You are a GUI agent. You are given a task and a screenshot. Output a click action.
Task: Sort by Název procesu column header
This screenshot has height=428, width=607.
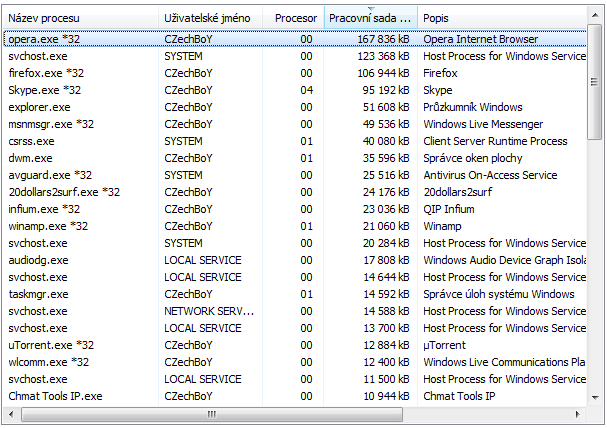click(81, 18)
